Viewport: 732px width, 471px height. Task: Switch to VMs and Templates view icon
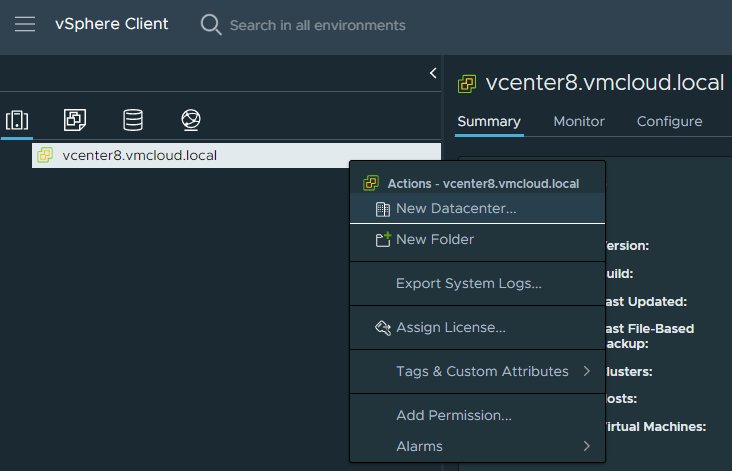pyautogui.click(x=75, y=120)
